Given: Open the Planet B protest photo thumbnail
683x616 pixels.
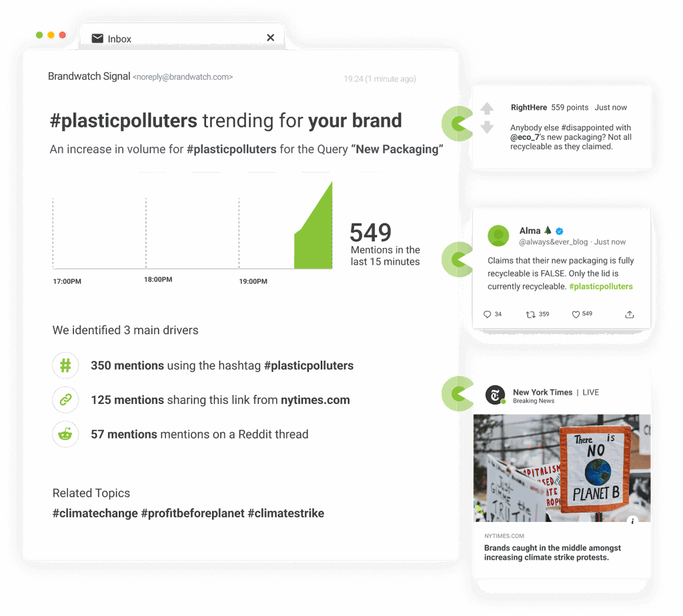Looking at the screenshot, I should click(561, 468).
